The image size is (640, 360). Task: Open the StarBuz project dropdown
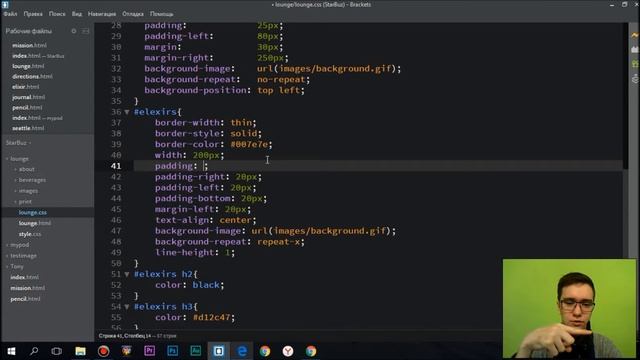(18, 143)
